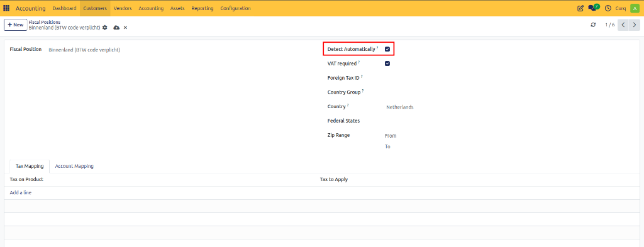This screenshot has width=644, height=247.
Task: Switch to the Account Mapping tab
Action: (x=74, y=166)
